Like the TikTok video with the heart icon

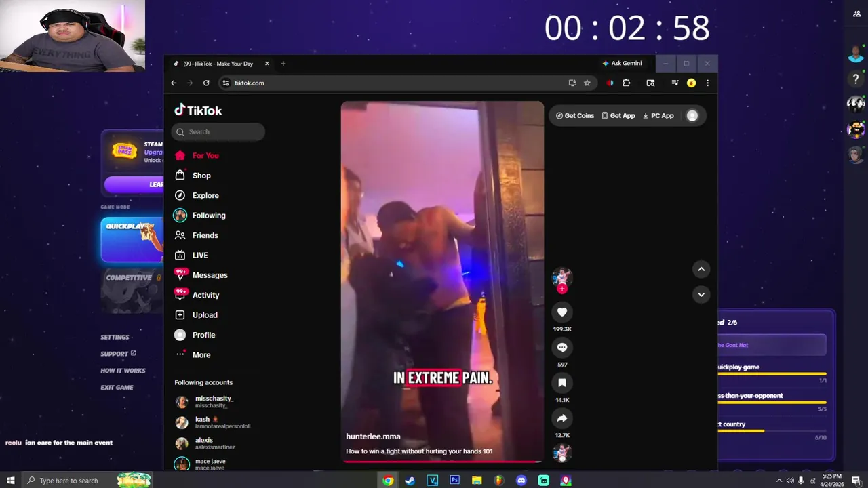pos(562,312)
